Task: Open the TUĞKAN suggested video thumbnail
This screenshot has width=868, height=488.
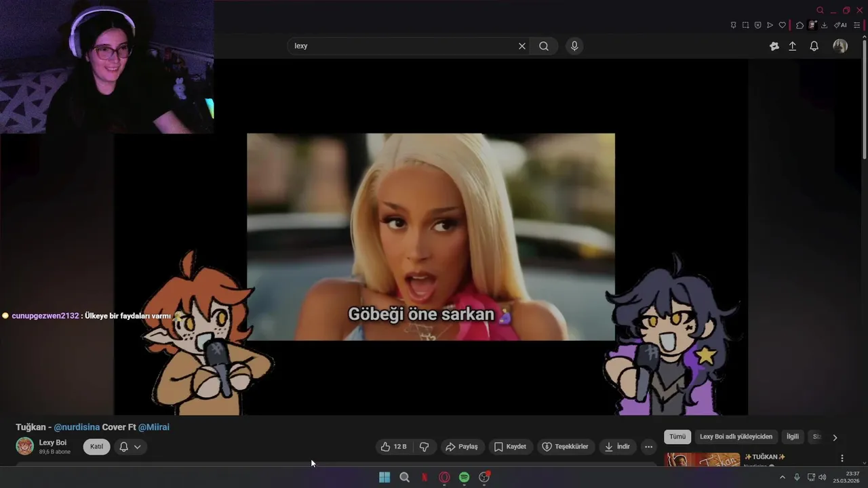Action: coord(703,460)
